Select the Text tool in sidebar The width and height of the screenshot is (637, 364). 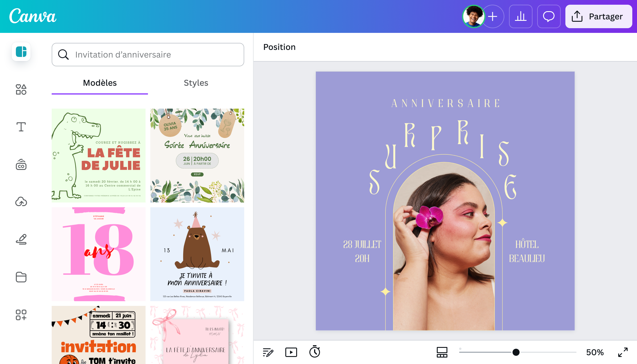[x=21, y=127]
